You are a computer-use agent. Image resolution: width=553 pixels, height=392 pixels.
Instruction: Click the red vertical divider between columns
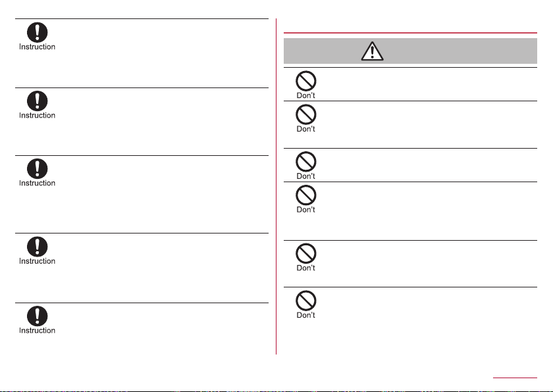(x=276, y=186)
